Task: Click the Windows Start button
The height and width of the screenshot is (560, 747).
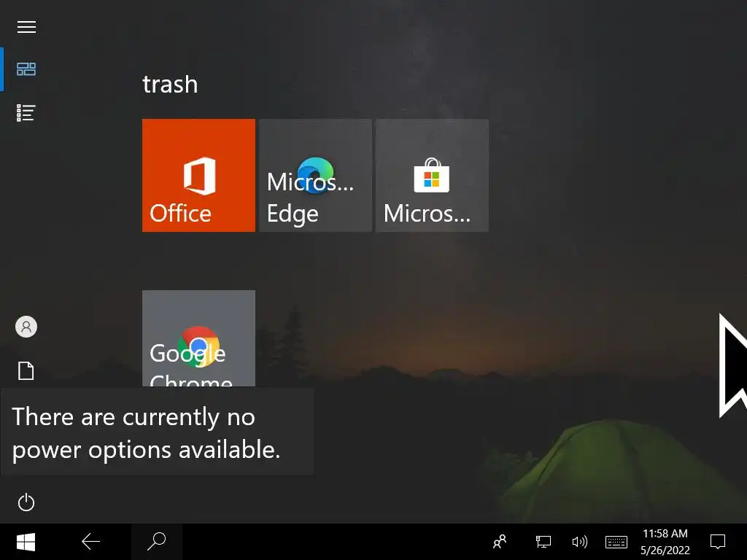Action: coord(26,542)
